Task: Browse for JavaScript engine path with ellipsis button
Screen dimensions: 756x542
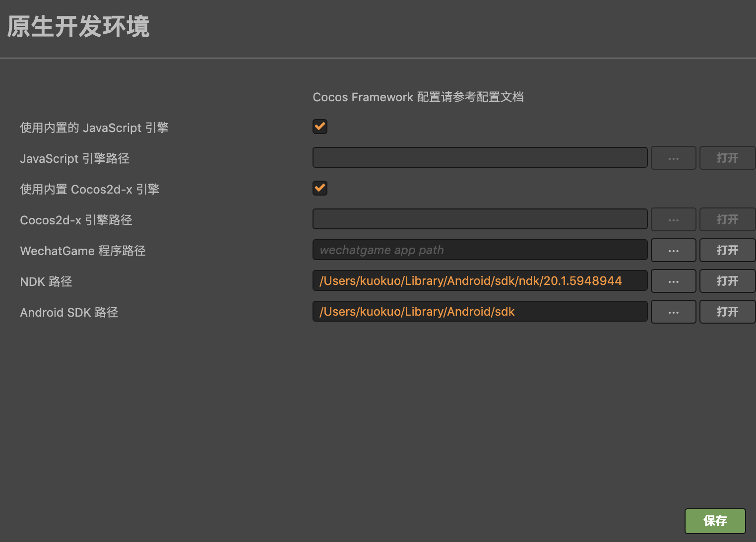Action: tap(673, 158)
